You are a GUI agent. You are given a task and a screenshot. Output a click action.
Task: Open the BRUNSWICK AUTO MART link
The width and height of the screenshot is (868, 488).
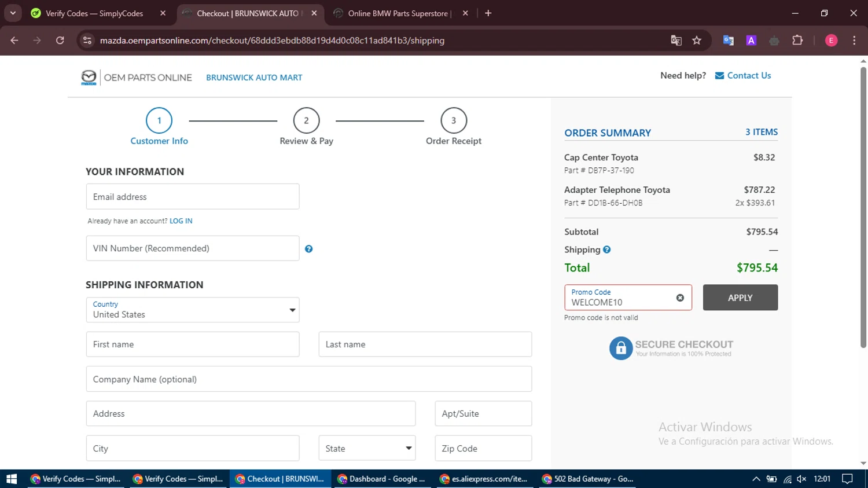pos(254,78)
